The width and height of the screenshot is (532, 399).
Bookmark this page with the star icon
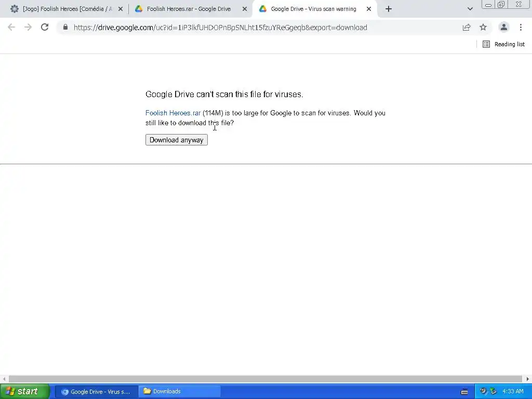click(483, 27)
